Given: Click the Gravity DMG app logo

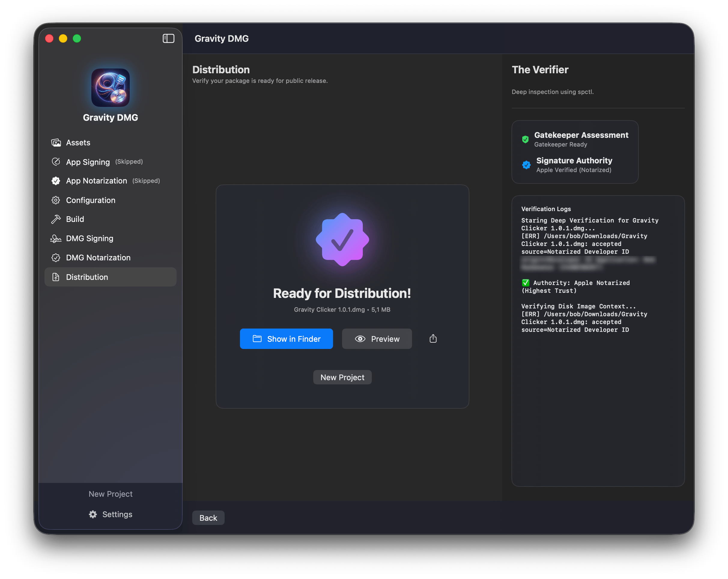Looking at the screenshot, I should (x=111, y=88).
